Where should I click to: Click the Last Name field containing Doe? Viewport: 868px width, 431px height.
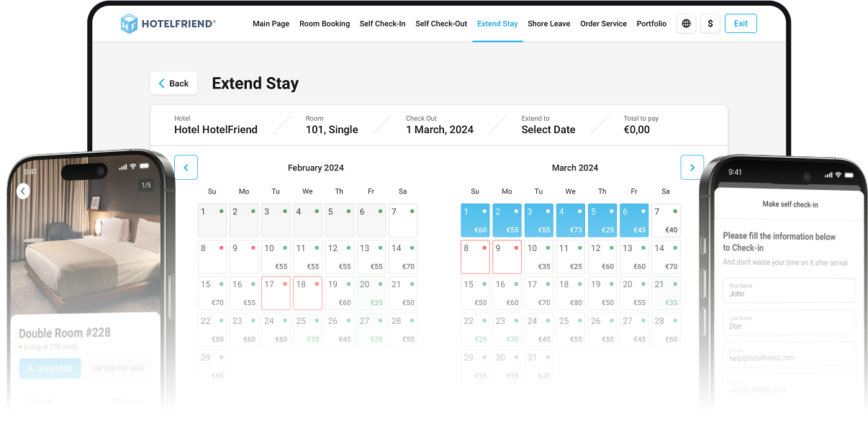789,322
